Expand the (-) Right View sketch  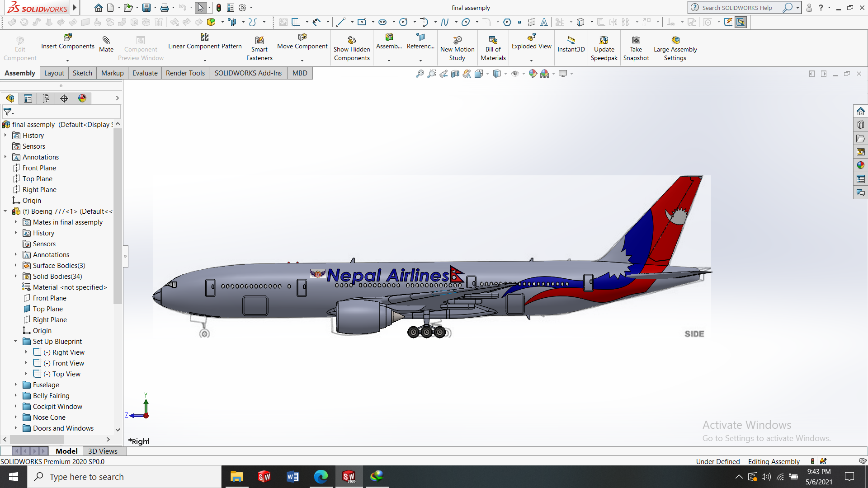pos(26,352)
